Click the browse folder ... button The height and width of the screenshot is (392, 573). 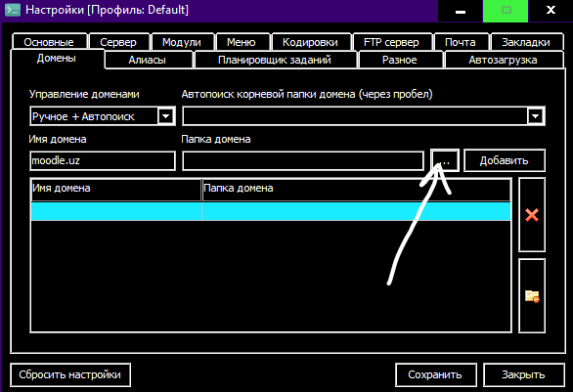tap(445, 160)
